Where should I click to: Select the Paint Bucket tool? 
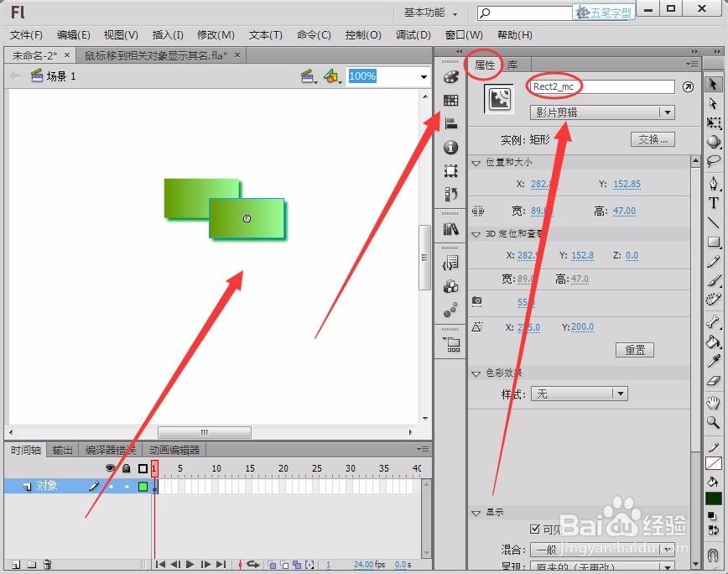point(714,342)
